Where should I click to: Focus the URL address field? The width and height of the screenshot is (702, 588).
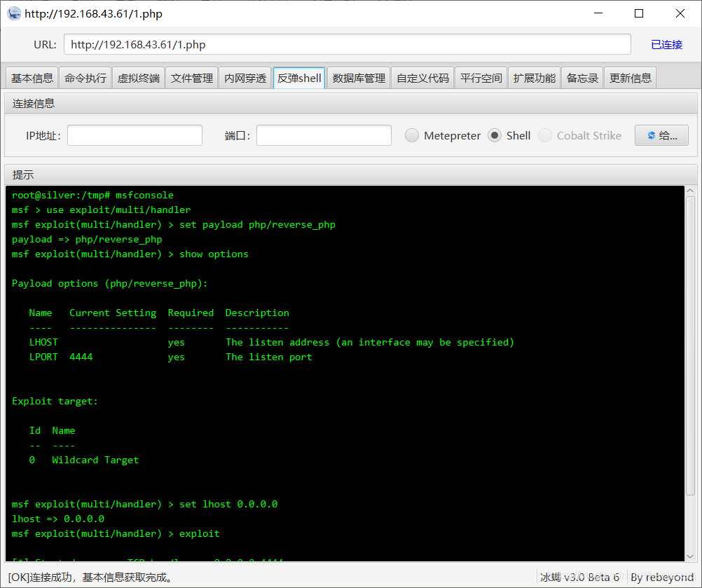347,44
